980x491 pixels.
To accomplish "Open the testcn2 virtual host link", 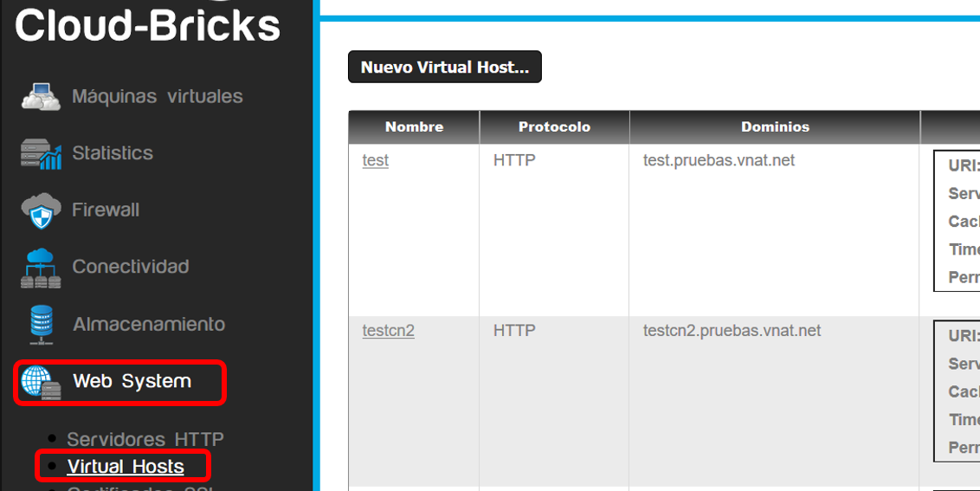I will (388, 330).
